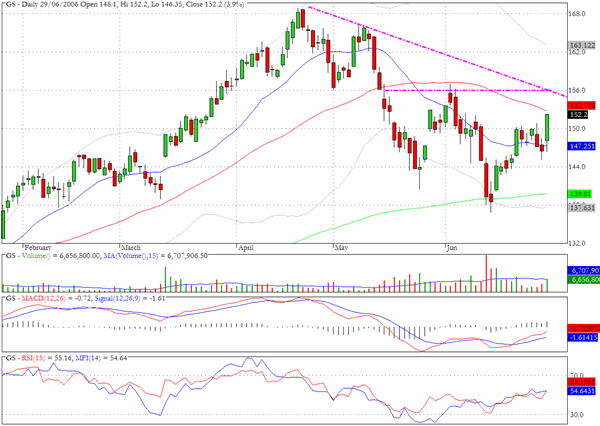
Task: Click the GS Daily chart title text
Action: click(125, 4)
